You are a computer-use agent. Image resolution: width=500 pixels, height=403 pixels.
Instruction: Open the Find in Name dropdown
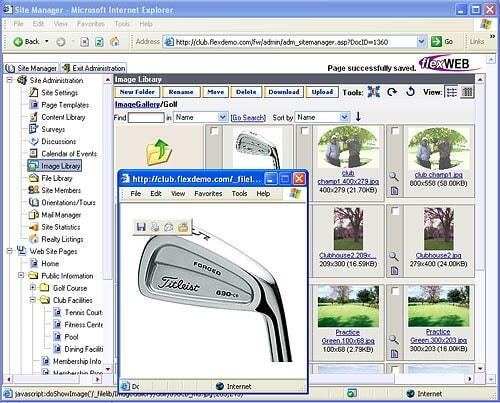click(x=222, y=117)
